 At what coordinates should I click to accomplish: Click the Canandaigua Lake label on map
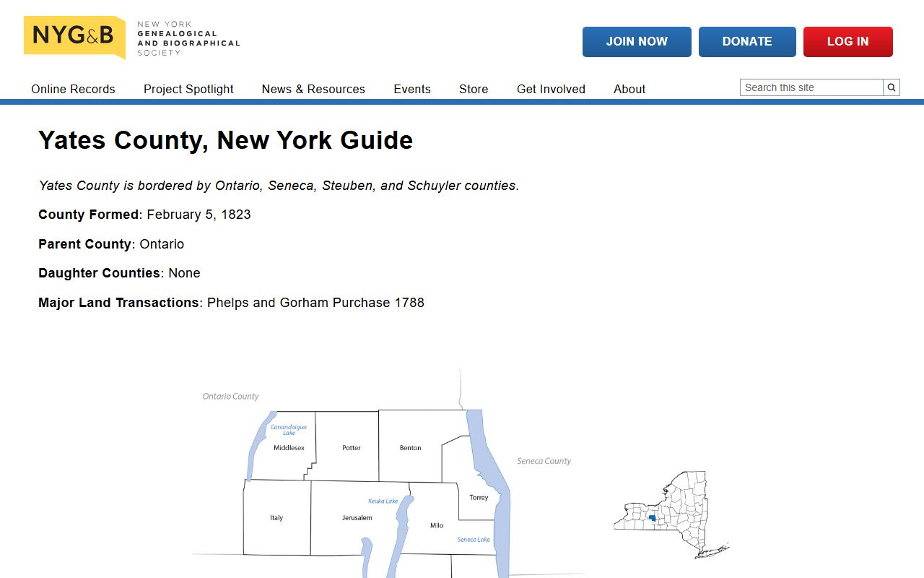point(289,430)
